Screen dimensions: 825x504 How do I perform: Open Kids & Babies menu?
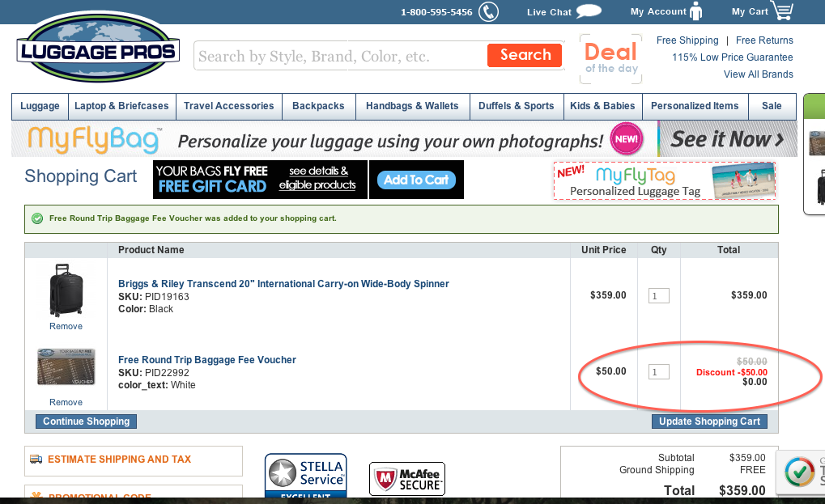pyautogui.click(x=602, y=106)
